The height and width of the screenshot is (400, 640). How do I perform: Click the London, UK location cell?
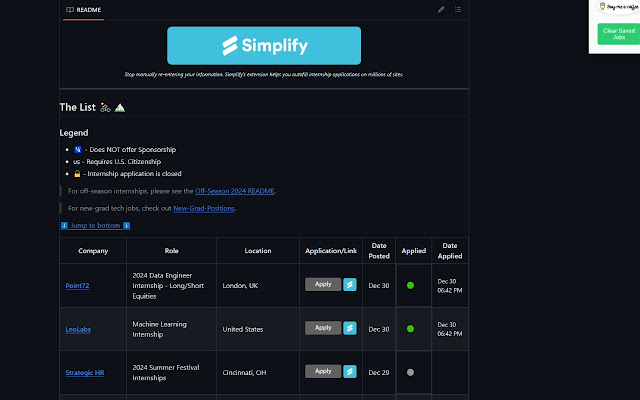[258, 285]
